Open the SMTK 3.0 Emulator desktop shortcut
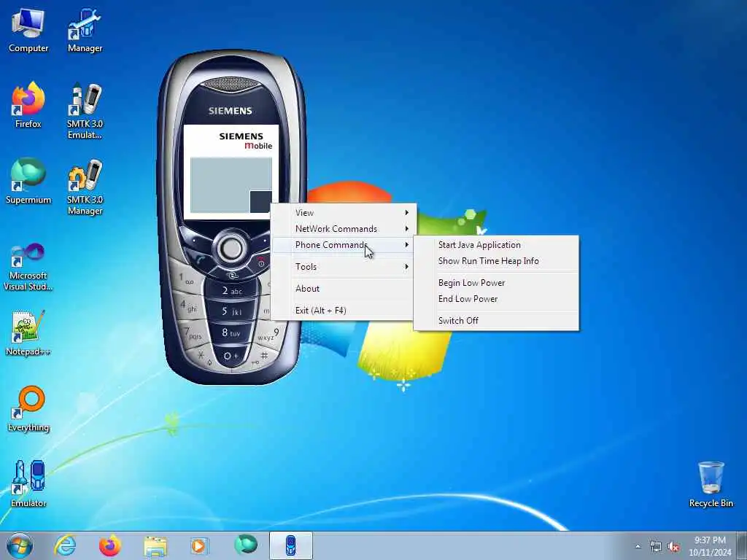The height and width of the screenshot is (560, 747). pos(85,111)
